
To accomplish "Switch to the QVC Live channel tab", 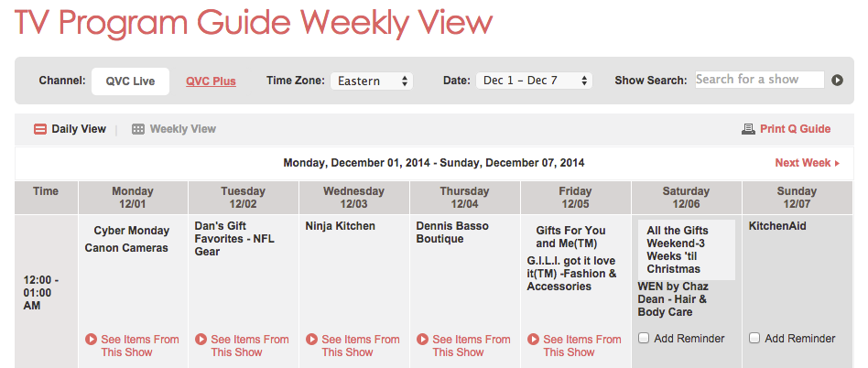I will point(131,81).
